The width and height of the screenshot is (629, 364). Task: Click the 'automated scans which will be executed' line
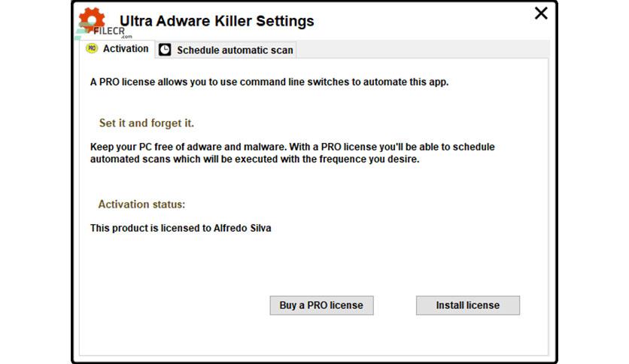click(x=255, y=159)
